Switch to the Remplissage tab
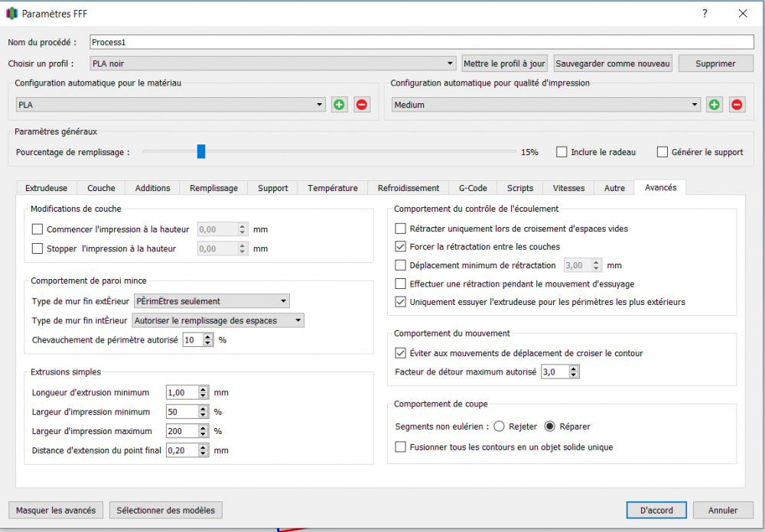The image size is (765, 532). click(213, 188)
